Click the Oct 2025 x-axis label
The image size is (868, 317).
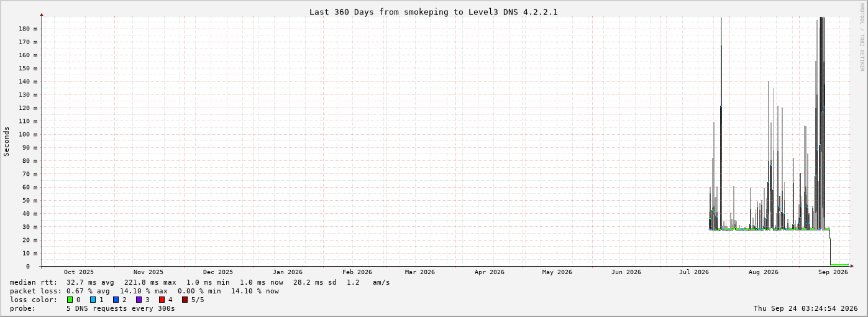click(x=79, y=272)
